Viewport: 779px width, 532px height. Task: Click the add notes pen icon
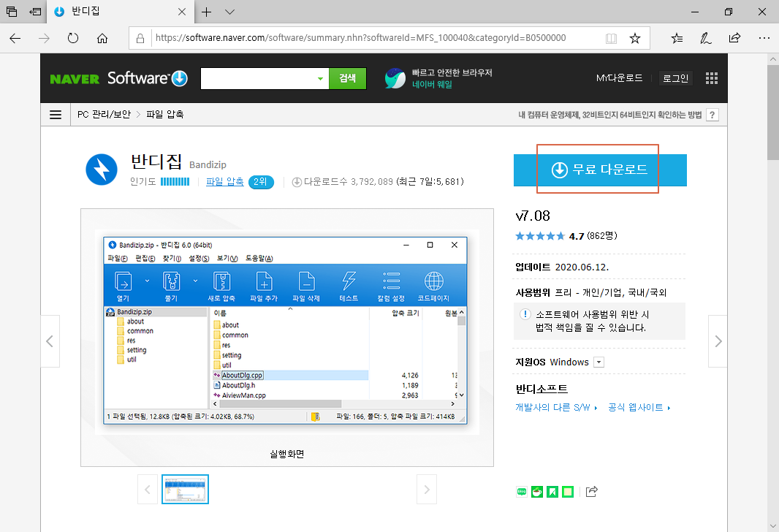pyautogui.click(x=705, y=38)
